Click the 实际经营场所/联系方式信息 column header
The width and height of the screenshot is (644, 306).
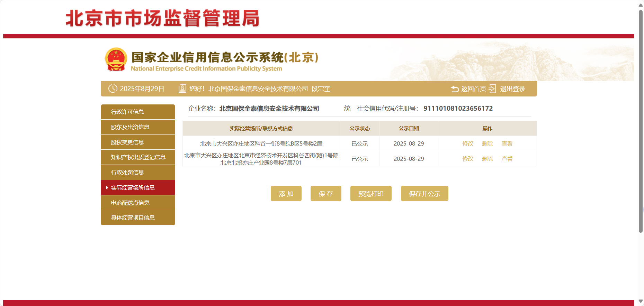coord(261,129)
